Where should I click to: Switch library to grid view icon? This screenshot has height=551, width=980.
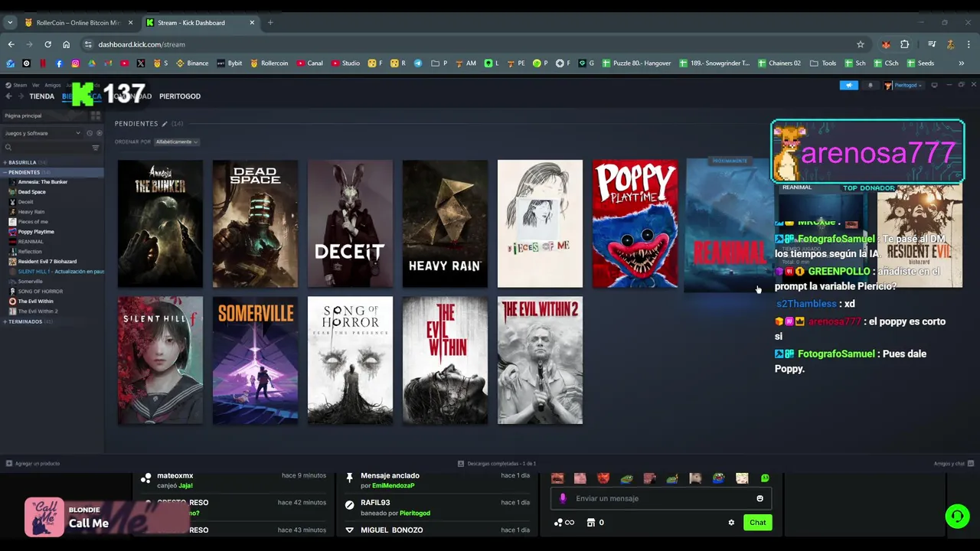[96, 116]
